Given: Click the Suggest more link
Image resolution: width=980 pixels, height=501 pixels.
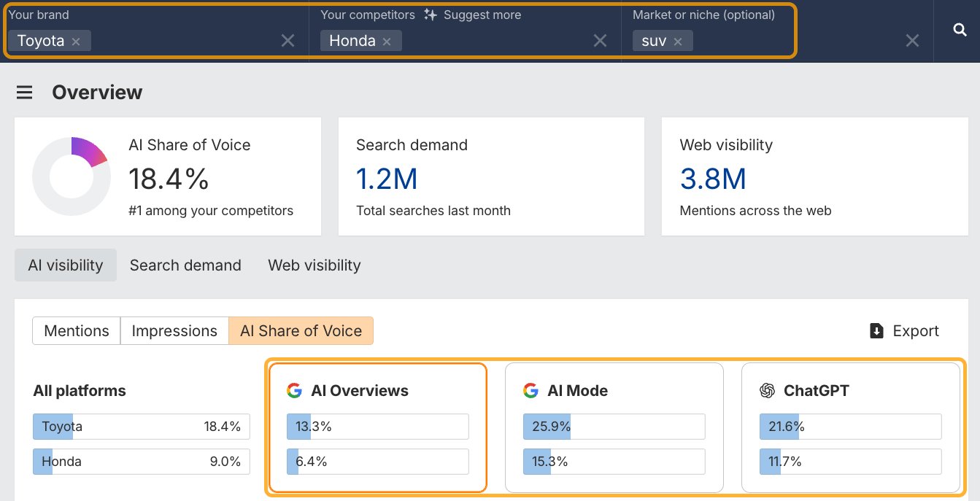Looking at the screenshot, I should click(481, 14).
